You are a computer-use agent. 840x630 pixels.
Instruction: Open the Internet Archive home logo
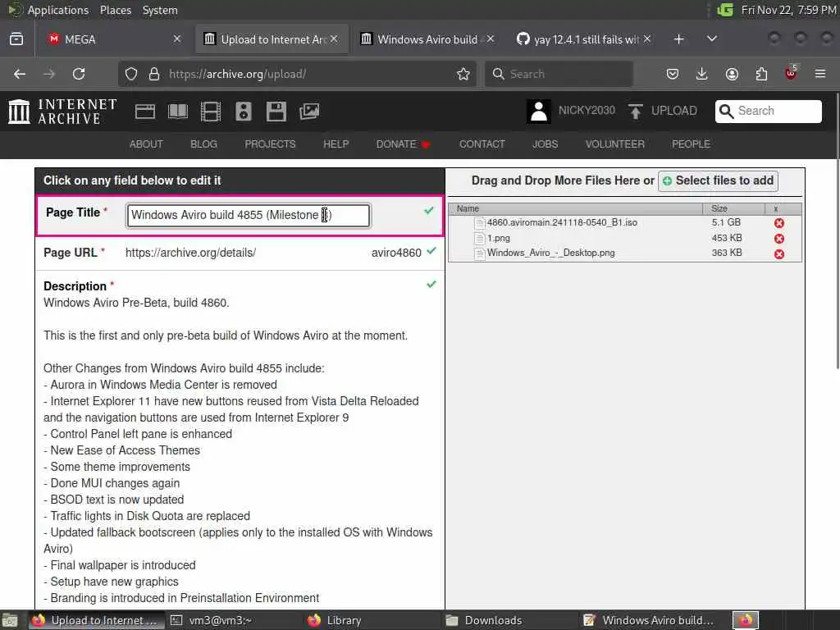62,112
